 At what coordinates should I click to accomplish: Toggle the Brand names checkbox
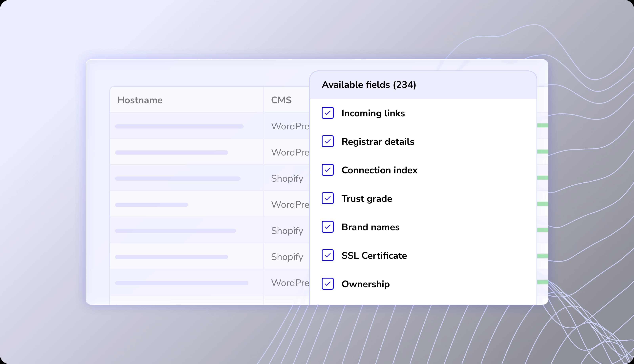[x=327, y=227]
